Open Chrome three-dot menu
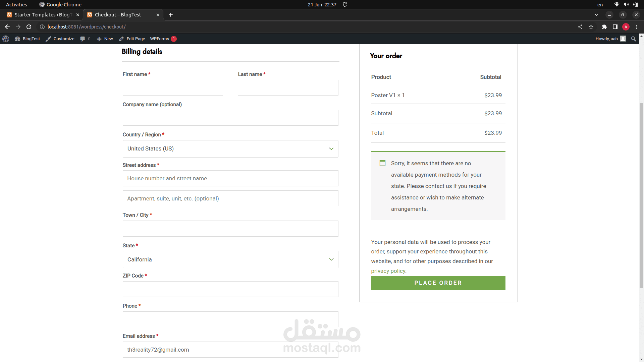644x362 pixels. 637,27
